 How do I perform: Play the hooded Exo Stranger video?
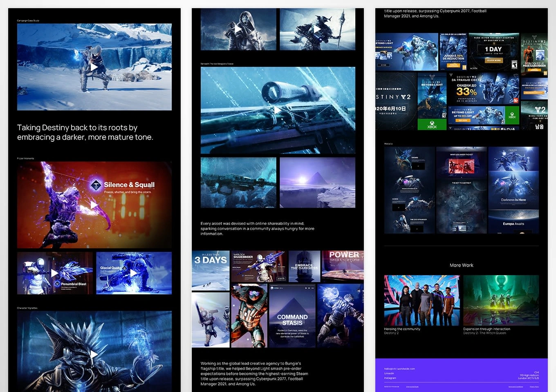click(x=238, y=29)
